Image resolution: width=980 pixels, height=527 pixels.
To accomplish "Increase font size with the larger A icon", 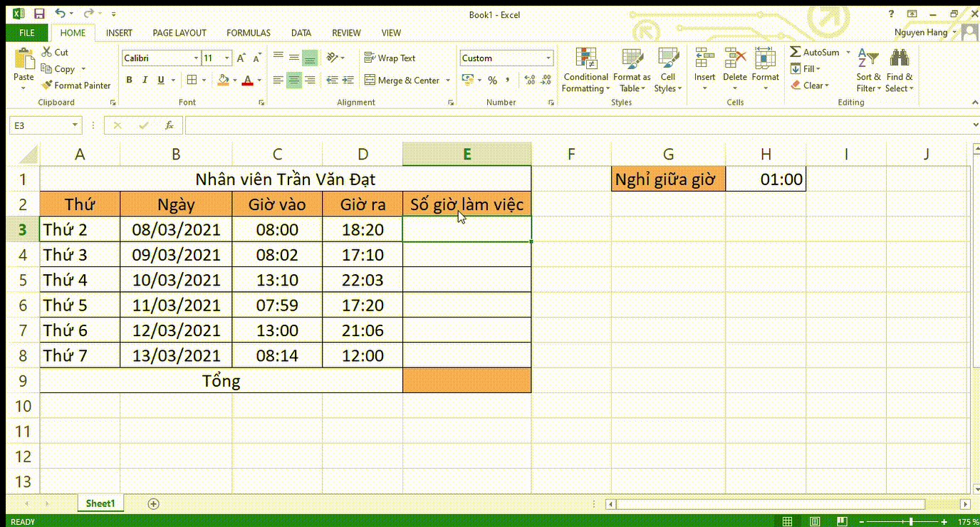I will [241, 58].
